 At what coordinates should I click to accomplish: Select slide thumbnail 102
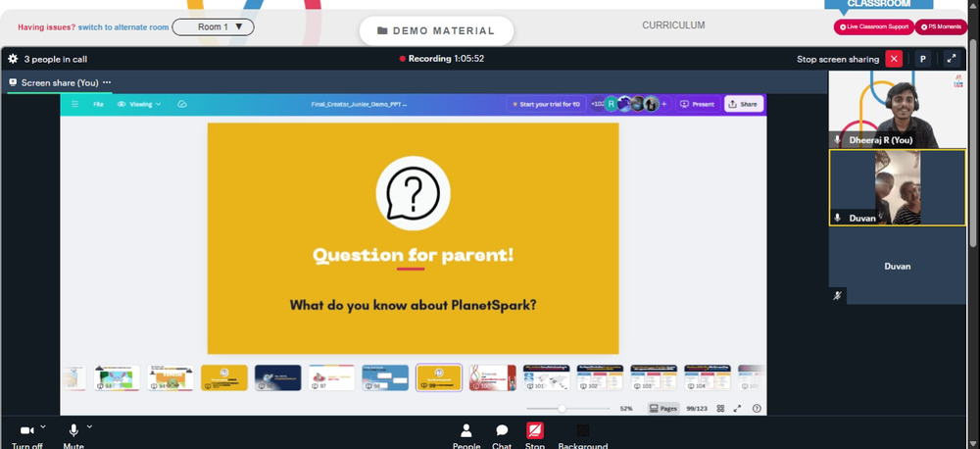600,377
